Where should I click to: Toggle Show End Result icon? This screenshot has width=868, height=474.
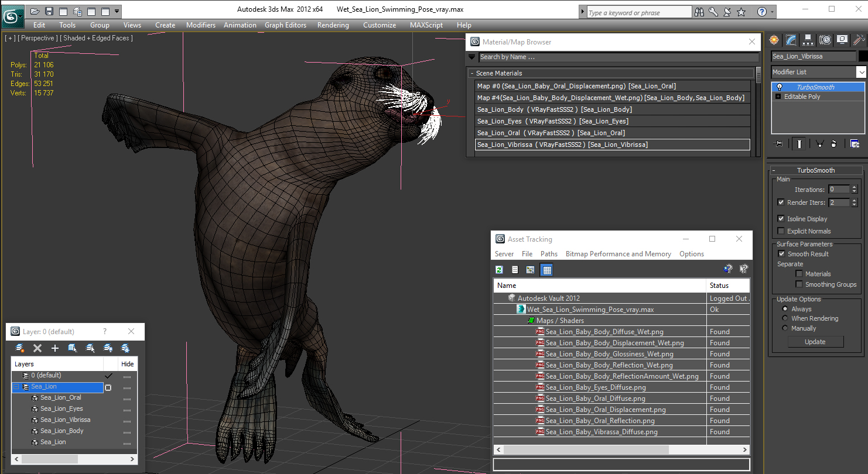point(799,144)
